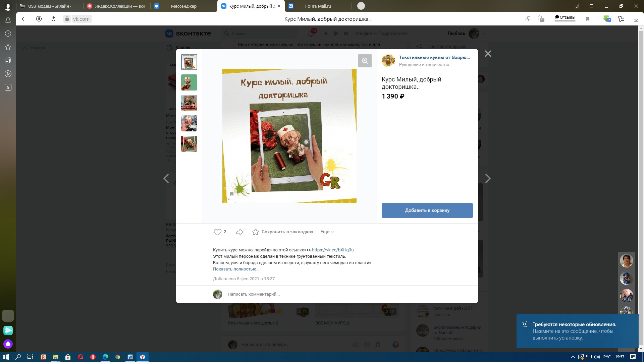Reload the page with refresh icon
This screenshot has width=644, height=362.
[53, 19]
